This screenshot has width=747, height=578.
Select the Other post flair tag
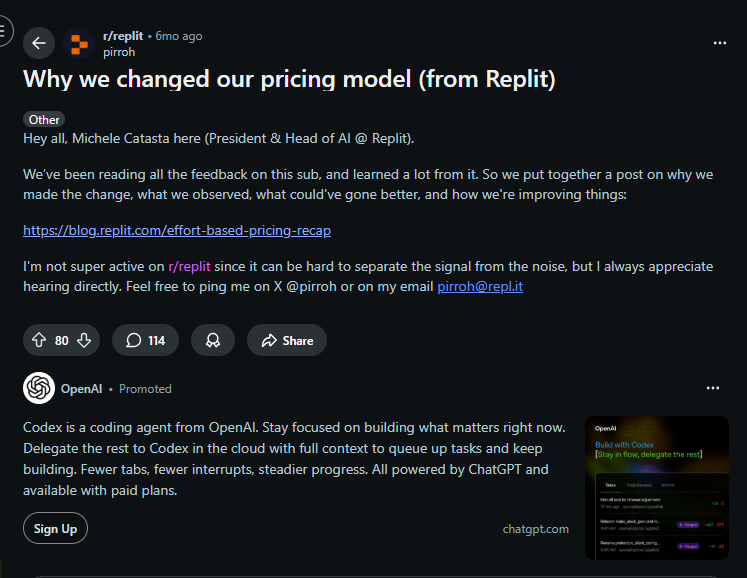(44, 119)
